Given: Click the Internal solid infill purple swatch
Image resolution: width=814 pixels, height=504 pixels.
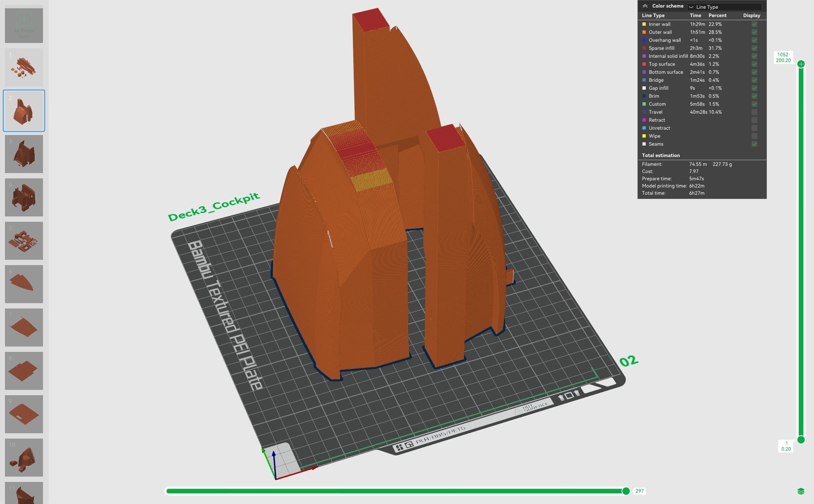Looking at the screenshot, I should [x=644, y=56].
